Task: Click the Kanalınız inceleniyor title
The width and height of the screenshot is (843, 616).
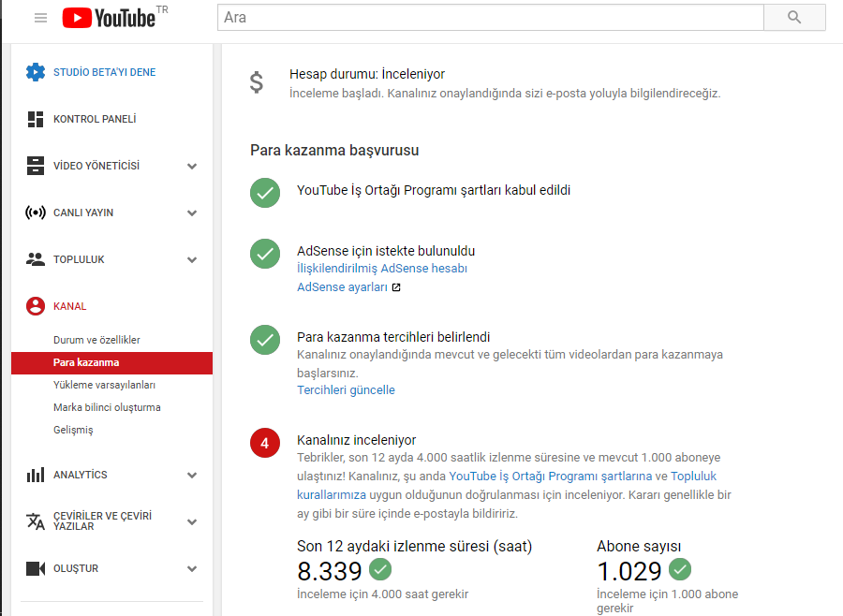Action: pyautogui.click(x=357, y=440)
